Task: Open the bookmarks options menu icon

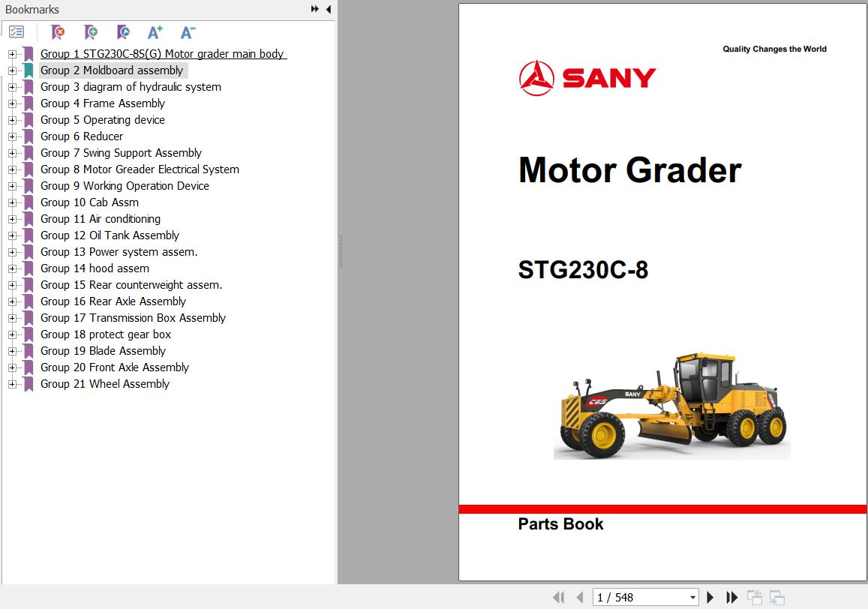Action: coord(17,32)
